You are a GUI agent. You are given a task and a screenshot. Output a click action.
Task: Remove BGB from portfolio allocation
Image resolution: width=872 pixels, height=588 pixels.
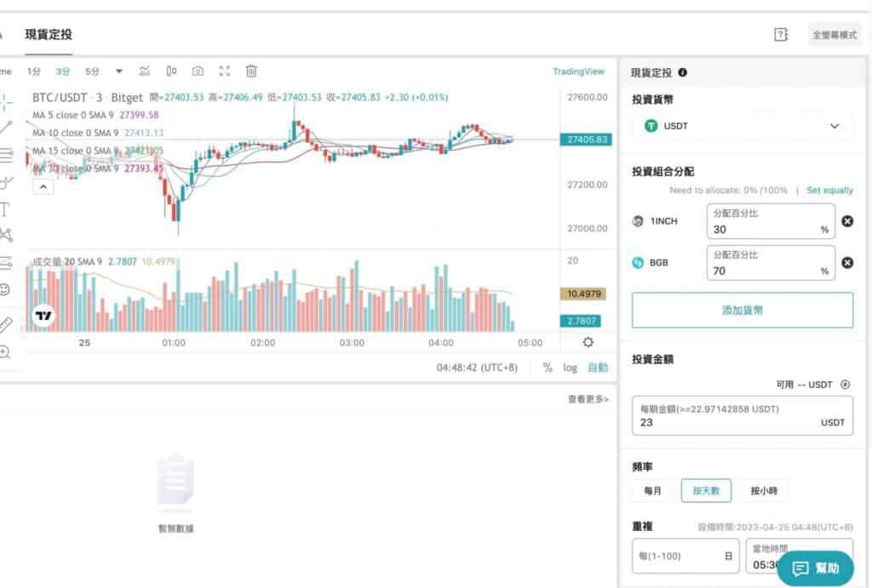tap(847, 263)
